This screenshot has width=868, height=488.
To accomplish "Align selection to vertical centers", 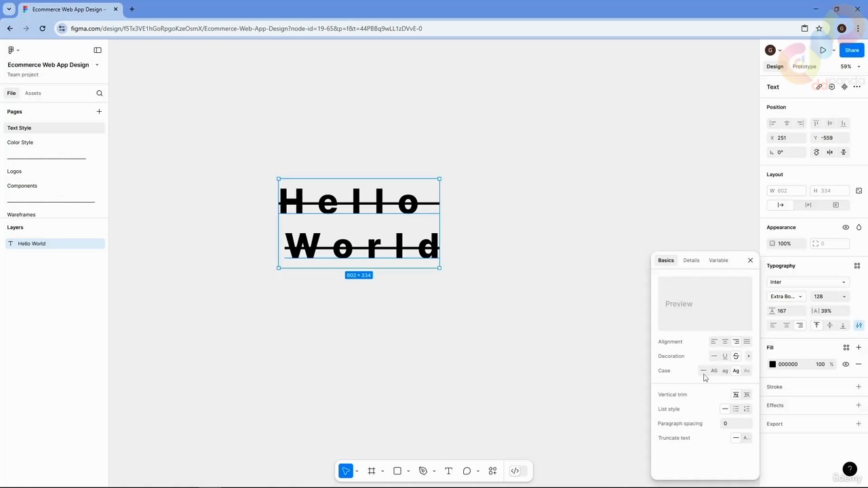I will 829,123.
